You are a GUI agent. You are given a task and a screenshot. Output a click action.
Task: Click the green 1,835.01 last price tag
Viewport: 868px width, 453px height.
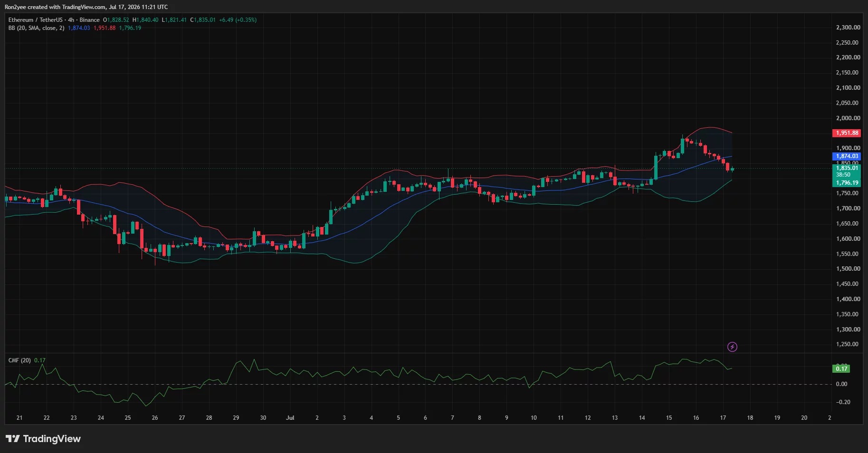point(847,168)
